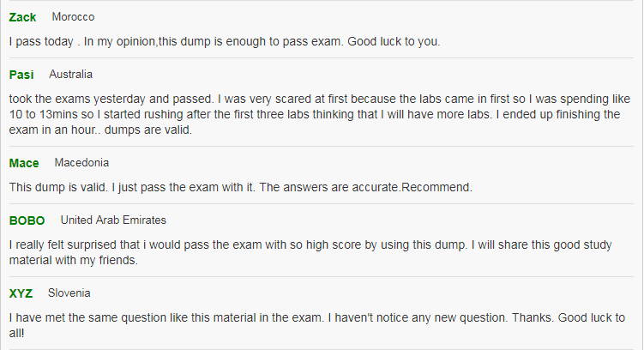The height and width of the screenshot is (350, 644).
Task: Click 'Good luck to you.' in Zack's review
Action: tap(394, 41)
